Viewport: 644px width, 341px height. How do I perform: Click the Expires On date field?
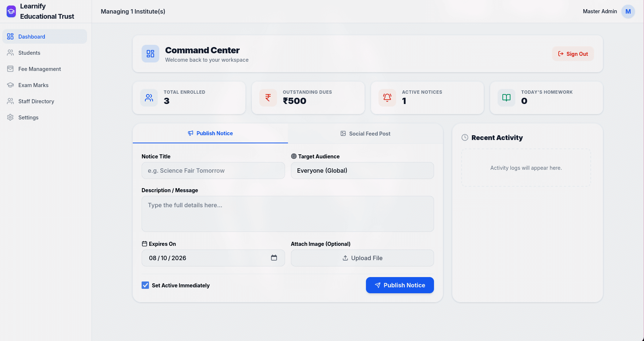click(213, 258)
